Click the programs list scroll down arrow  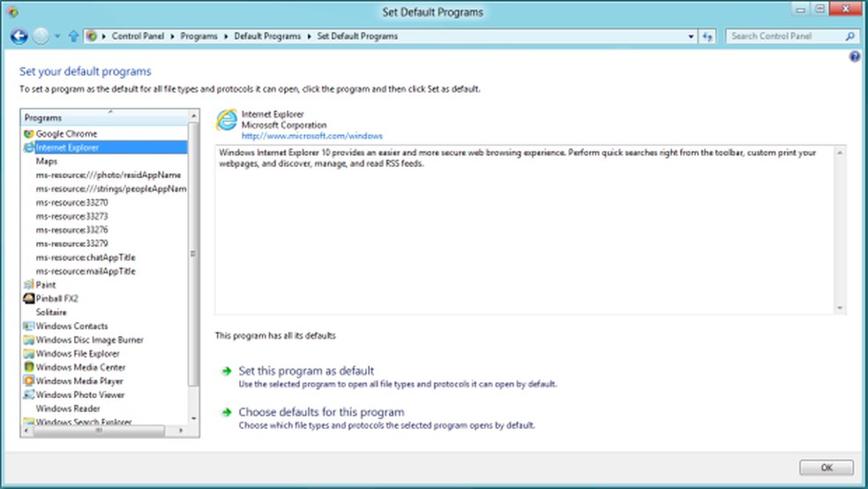pos(193,418)
